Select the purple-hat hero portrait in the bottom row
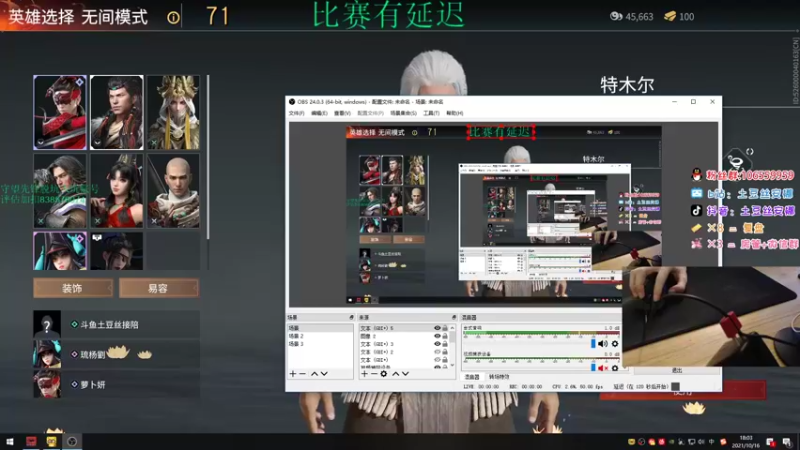 pos(60,251)
